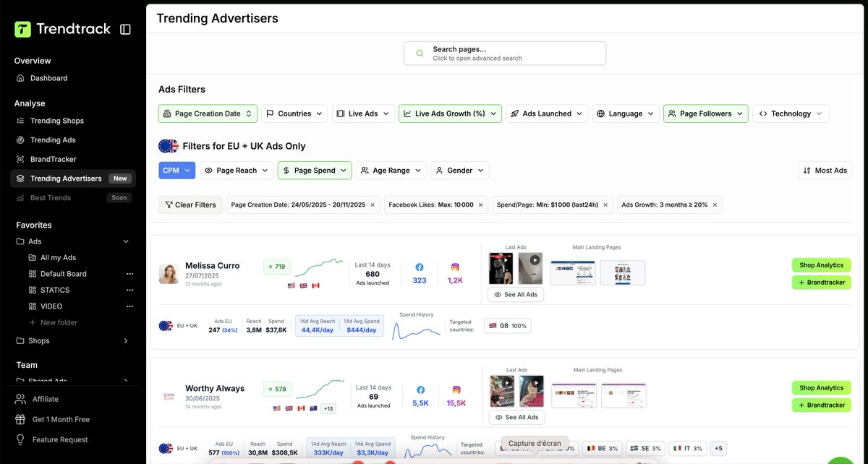Add Worthy Always to Brandtracker
Image resolution: width=868 pixels, height=464 pixels.
[821, 405]
